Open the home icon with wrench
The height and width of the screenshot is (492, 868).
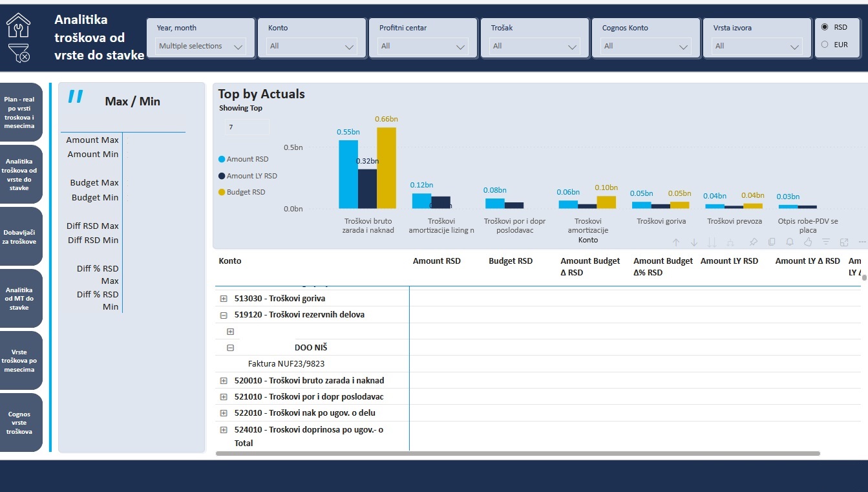coord(18,25)
